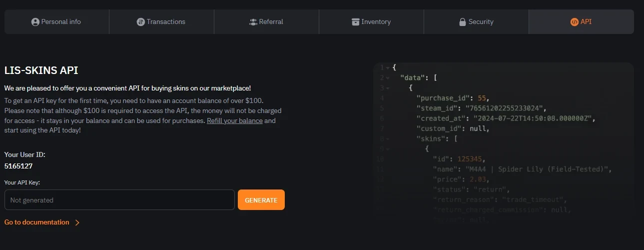The width and height of the screenshot is (644, 250).
Task: Click the Your User ID label
Action: pos(25,154)
